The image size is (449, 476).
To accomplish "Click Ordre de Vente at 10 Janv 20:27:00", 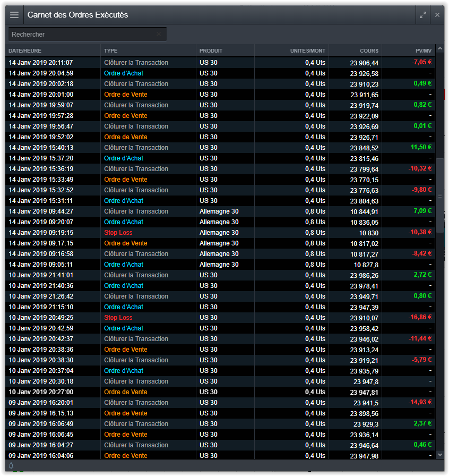I will tap(126, 392).
